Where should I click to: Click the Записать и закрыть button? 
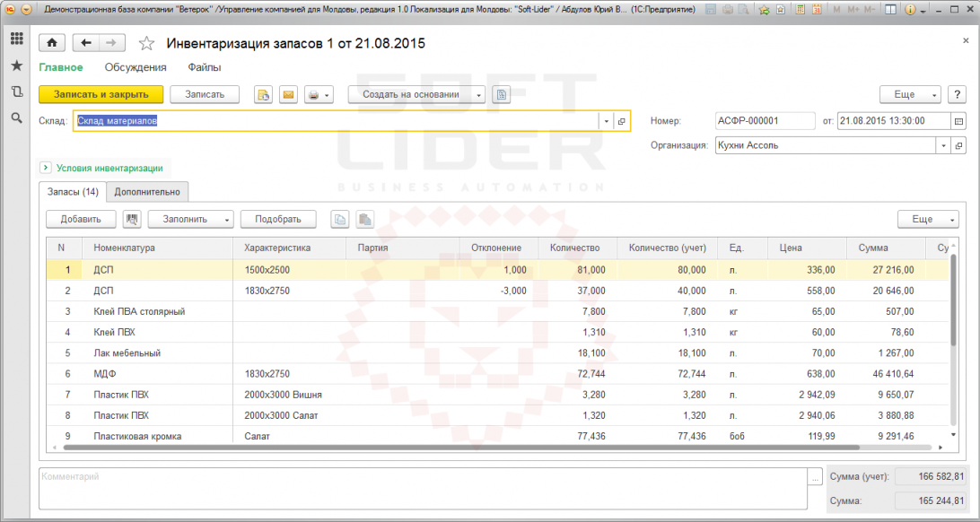click(101, 95)
